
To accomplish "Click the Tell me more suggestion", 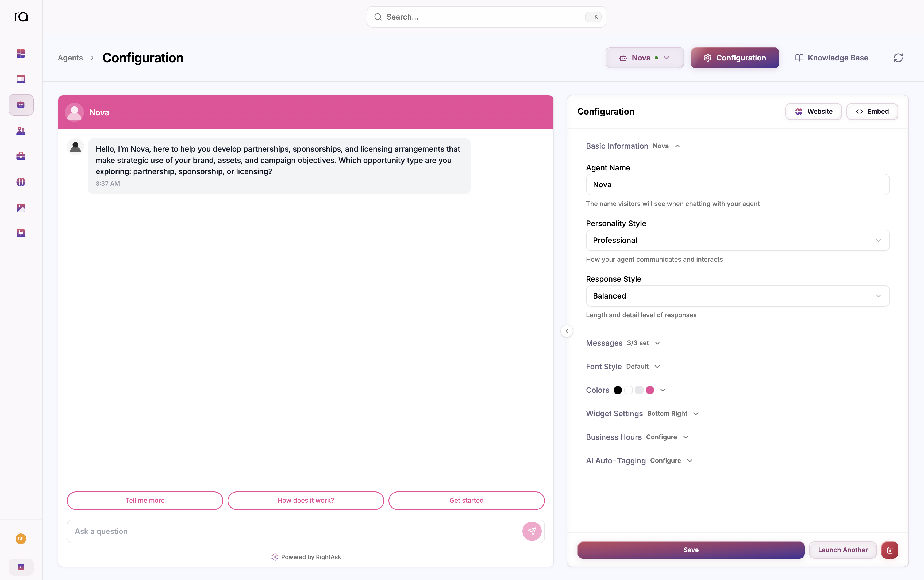I will 145,501.
